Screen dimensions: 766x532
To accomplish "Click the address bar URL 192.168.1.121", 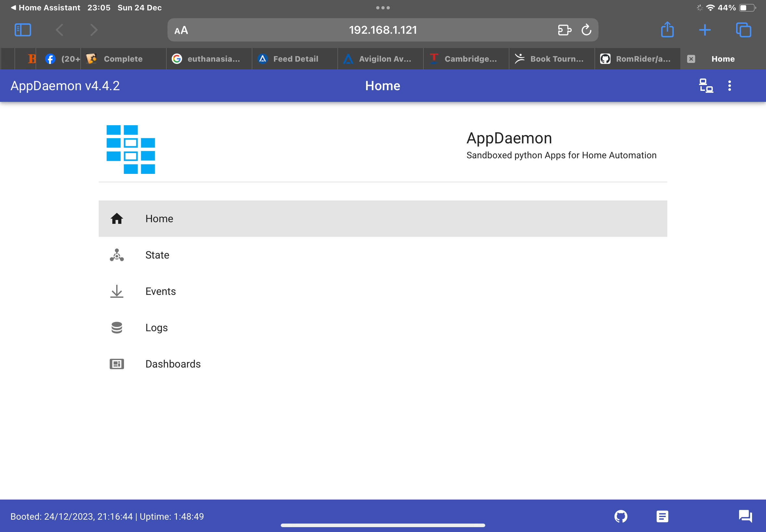I will click(383, 30).
